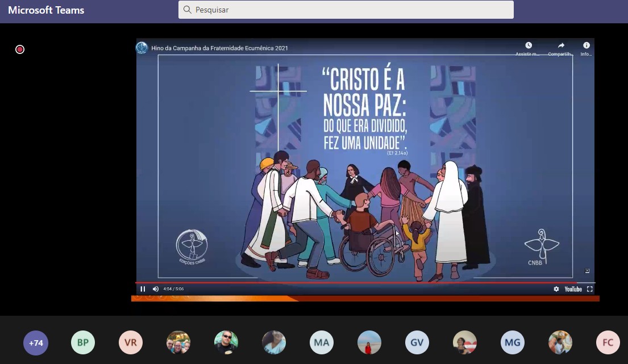Click the recording indicator icon
The image size is (628, 364).
(20, 49)
